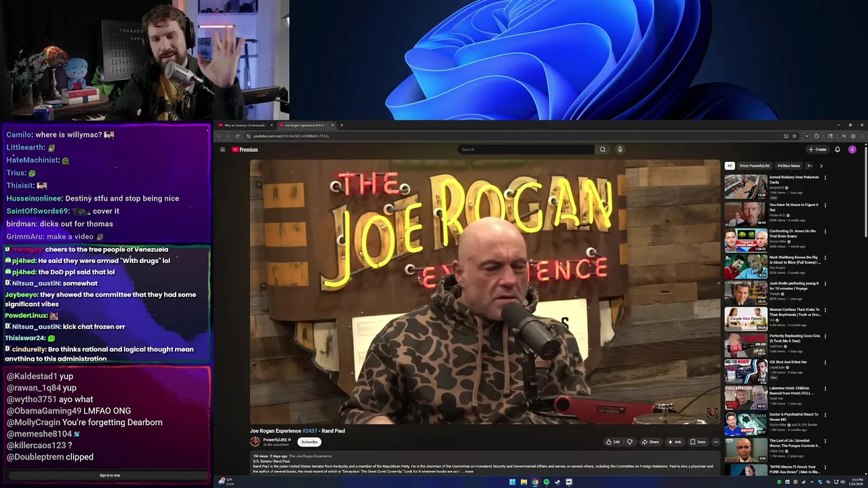Open weather widget on the taskbar
This screenshot has width=868, height=488.
coord(226,482)
